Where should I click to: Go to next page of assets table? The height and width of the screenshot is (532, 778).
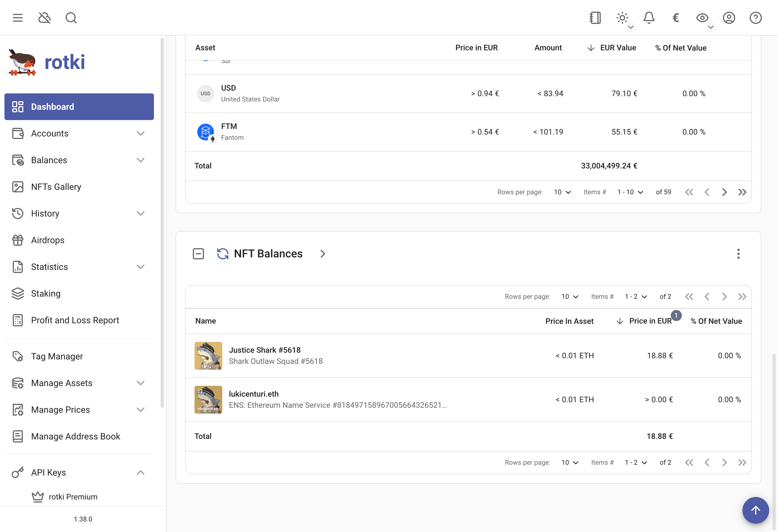[724, 192]
